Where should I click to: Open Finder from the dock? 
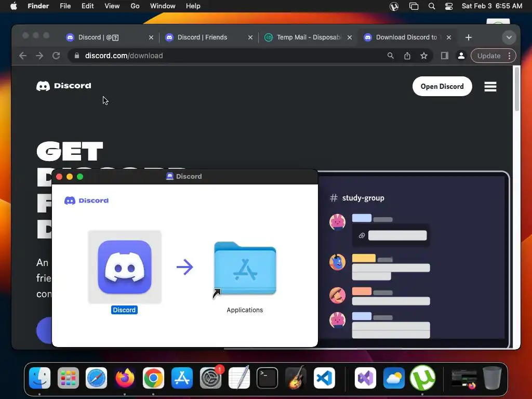[39, 378]
